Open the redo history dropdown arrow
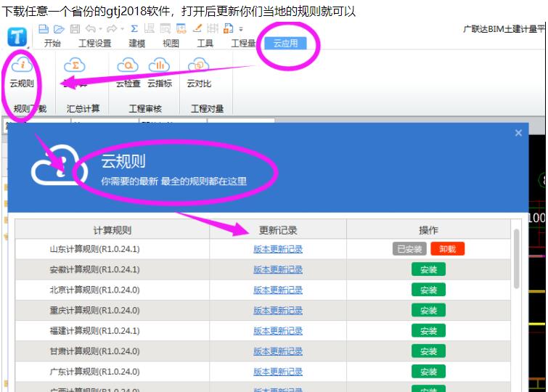548x392 pixels. point(122,29)
